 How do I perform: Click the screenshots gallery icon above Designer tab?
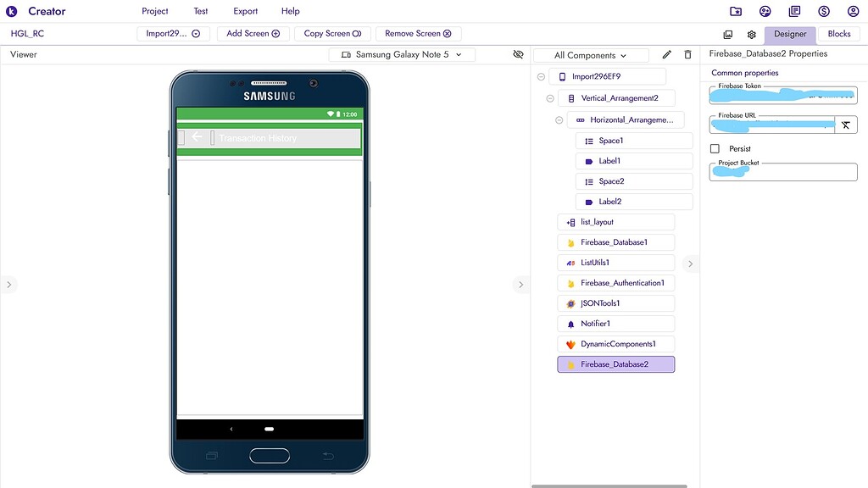(728, 34)
